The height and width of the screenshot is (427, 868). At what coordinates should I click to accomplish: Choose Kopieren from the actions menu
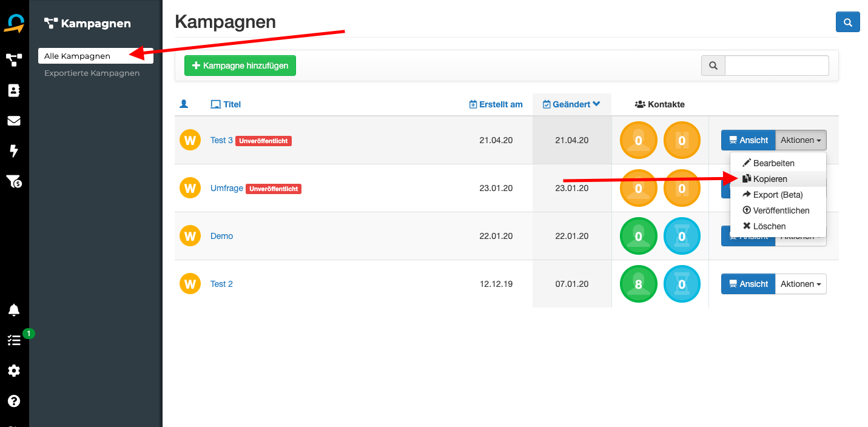point(778,179)
